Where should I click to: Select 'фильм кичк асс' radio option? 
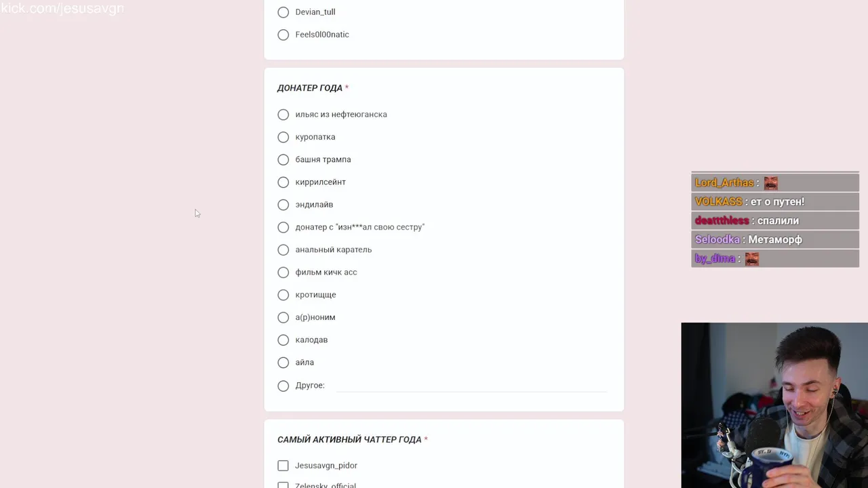pyautogui.click(x=283, y=272)
